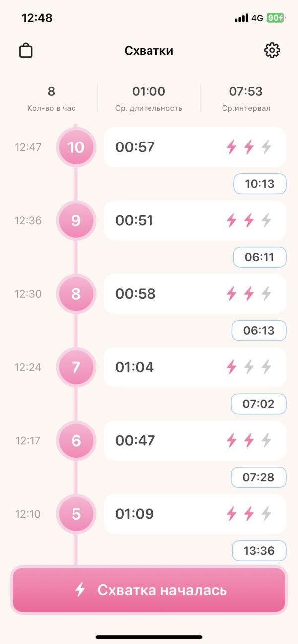The height and width of the screenshot is (644, 298).
Task: Tap the 07:02 interval badge
Action: [x=259, y=404]
